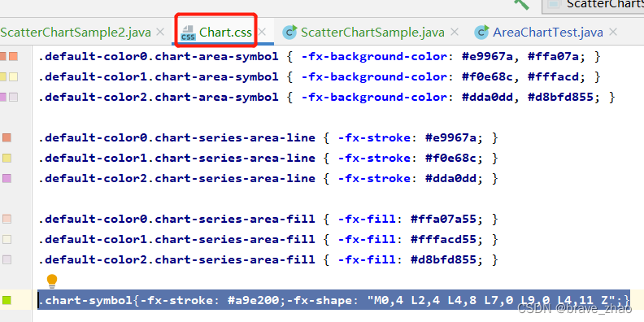Click the green build hammer icon

pos(521,3)
